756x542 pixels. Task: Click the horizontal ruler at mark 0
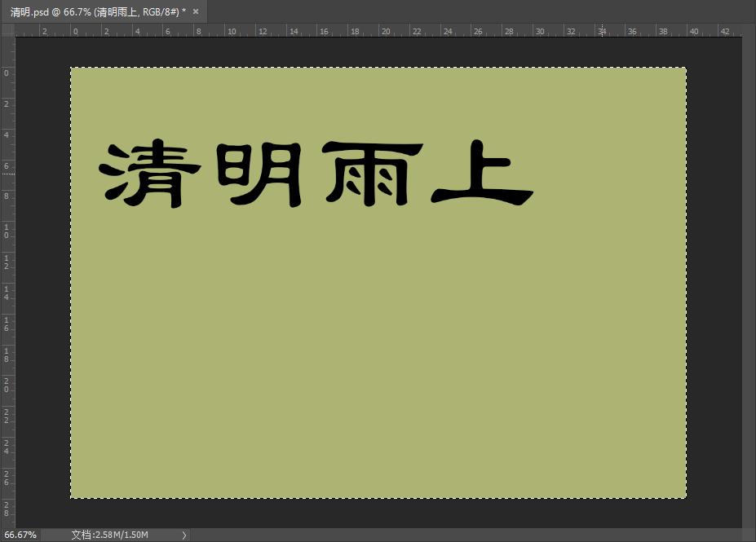click(74, 31)
